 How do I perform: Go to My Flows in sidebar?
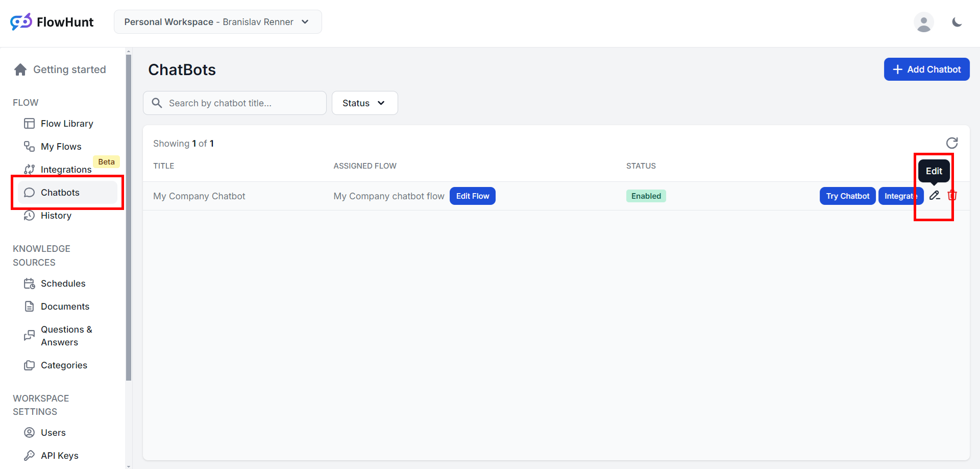pos(61,147)
